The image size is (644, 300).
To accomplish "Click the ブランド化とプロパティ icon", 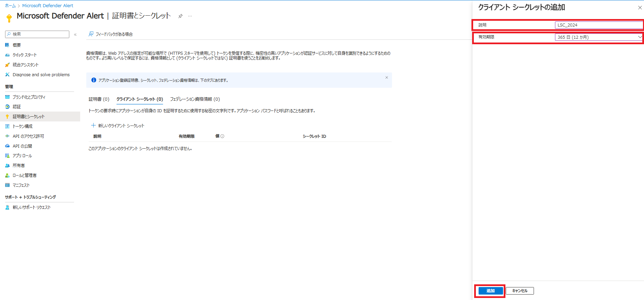I will 7,97.
